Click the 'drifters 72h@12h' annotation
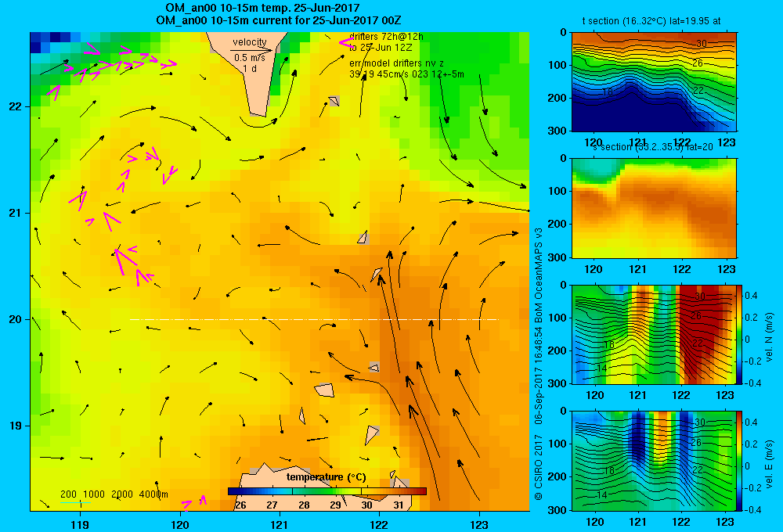783x532 pixels. coord(386,37)
